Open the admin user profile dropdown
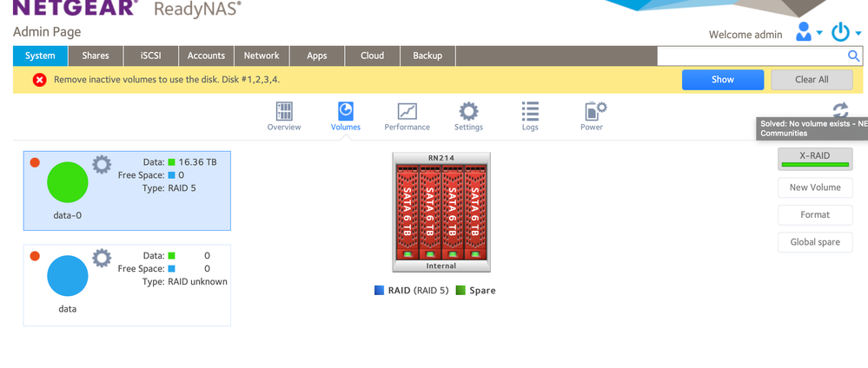This screenshot has width=868, height=368. (x=808, y=32)
